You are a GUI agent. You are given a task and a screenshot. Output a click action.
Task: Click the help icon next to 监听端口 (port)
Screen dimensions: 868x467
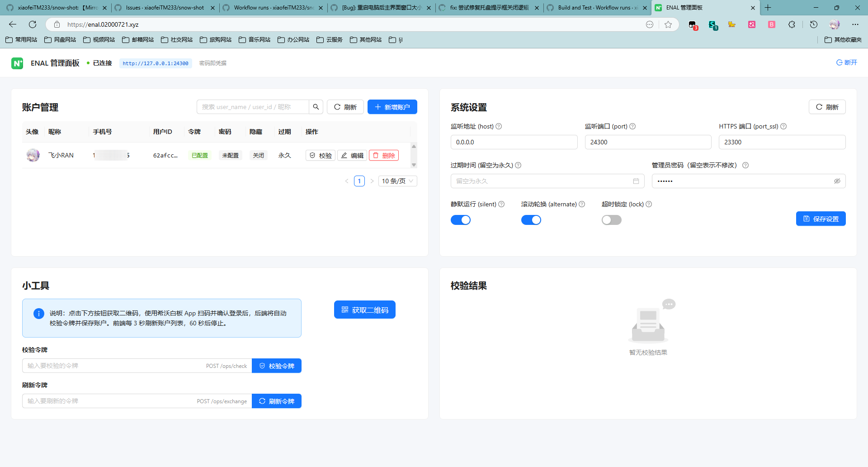632,126
